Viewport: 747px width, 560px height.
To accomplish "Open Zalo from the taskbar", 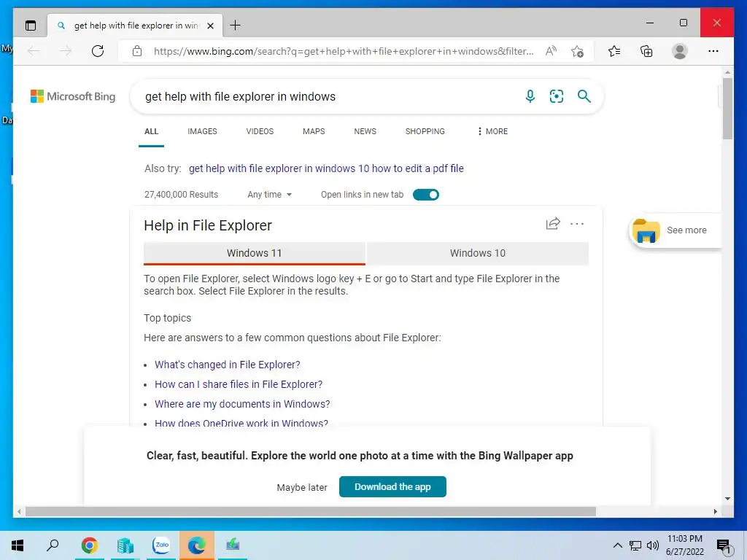I will (161, 545).
